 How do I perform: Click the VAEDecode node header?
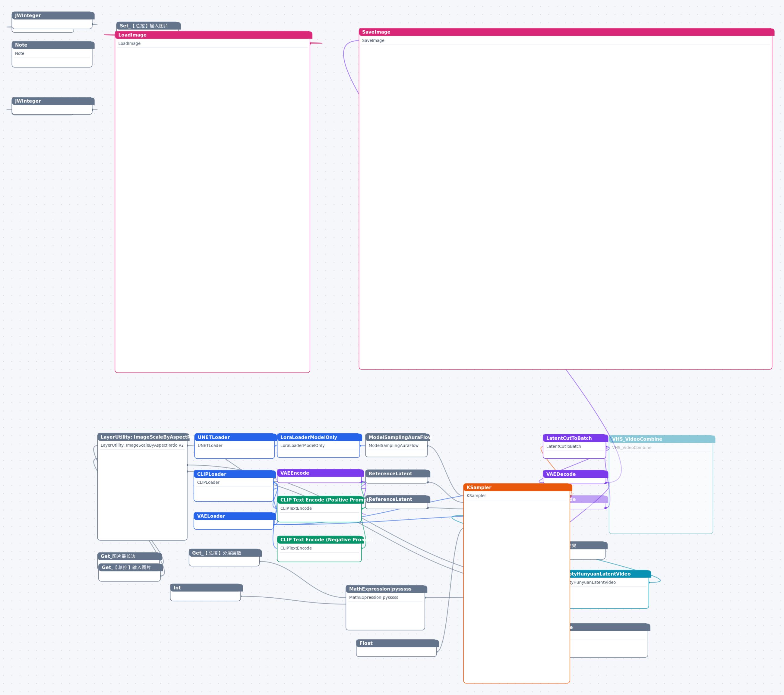coord(575,474)
